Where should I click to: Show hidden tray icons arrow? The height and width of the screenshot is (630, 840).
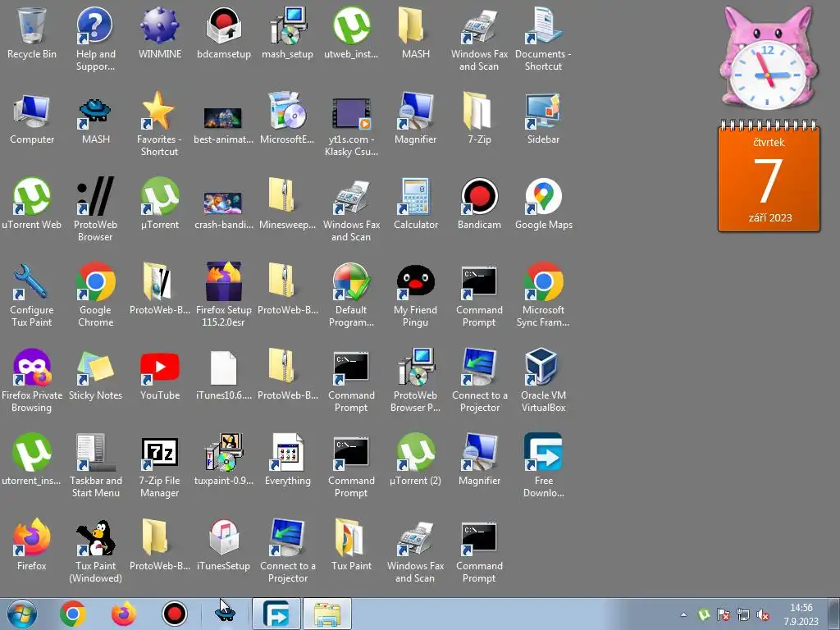pyautogui.click(x=683, y=614)
